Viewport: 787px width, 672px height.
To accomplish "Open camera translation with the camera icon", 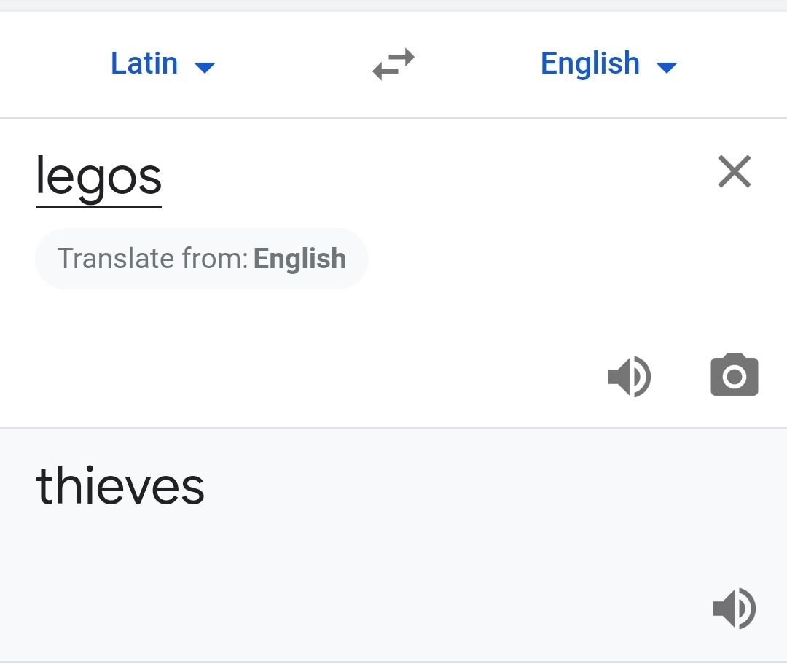I will pos(735,375).
